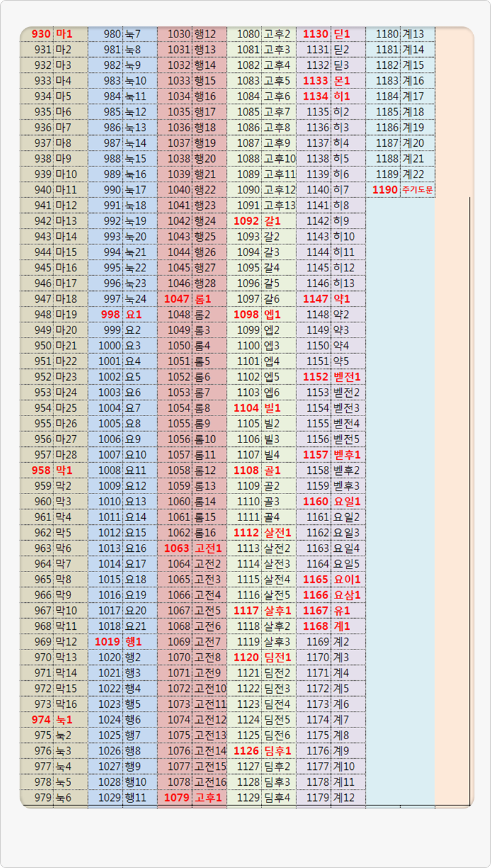This screenshot has width=491, height=868.
Task: Click the red number 1152
Action: 314,377
